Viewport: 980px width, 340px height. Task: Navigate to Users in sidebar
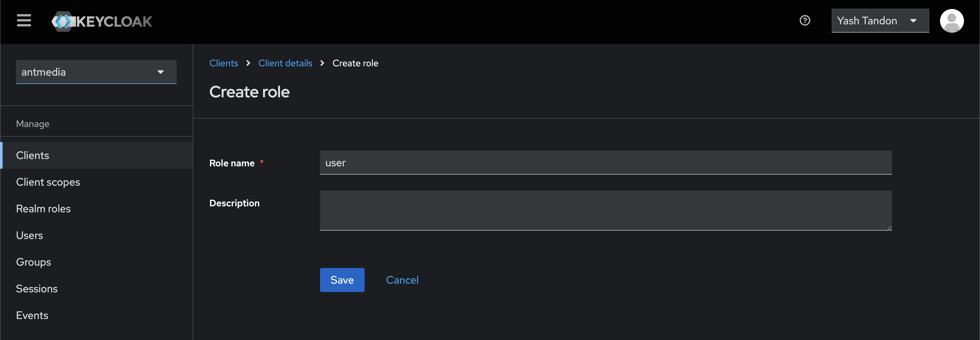[97, 235]
